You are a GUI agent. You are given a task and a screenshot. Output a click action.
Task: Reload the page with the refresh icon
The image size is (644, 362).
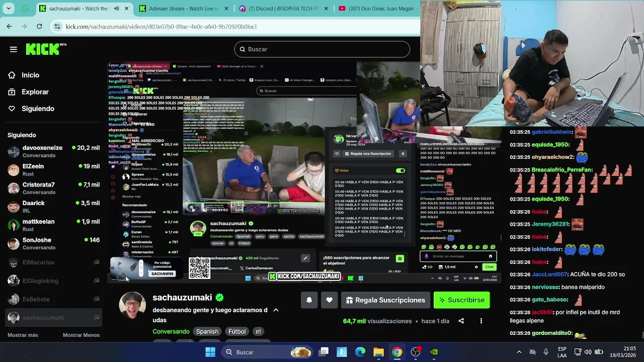tap(39, 26)
